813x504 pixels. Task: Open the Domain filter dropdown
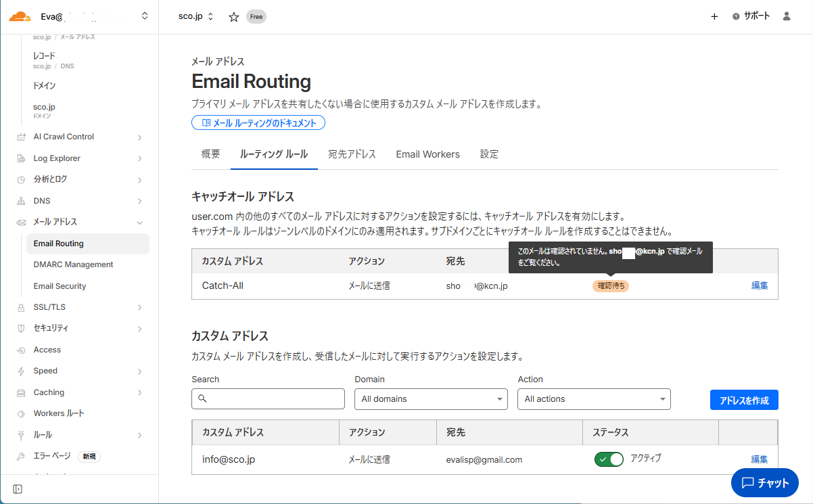pyautogui.click(x=431, y=399)
